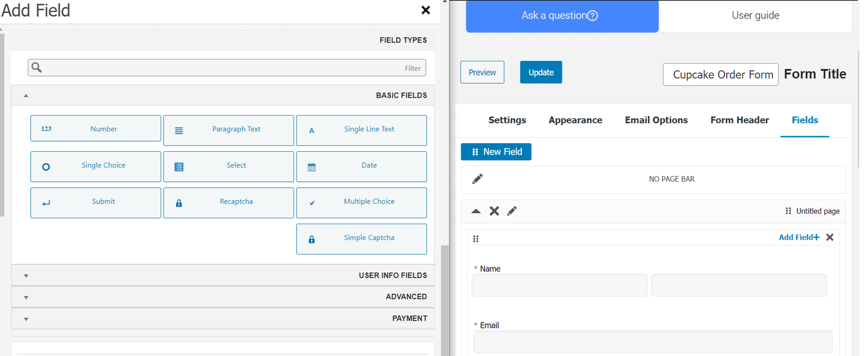Remove the column with X icon
Image resolution: width=868 pixels, height=356 pixels.
pyautogui.click(x=829, y=237)
